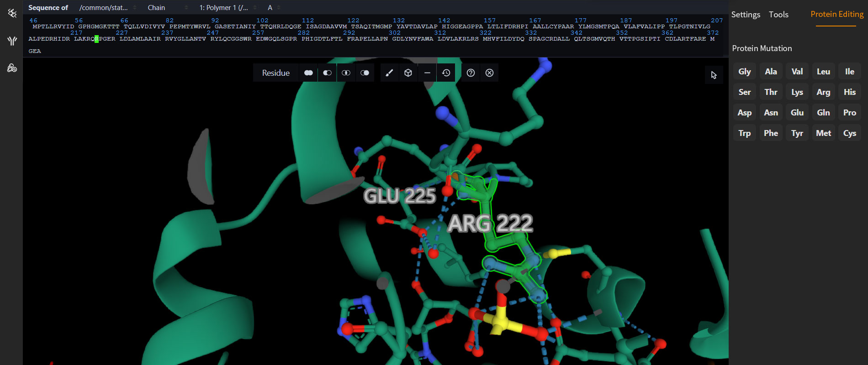Screen dimensions: 868x365
Task: Click the antibody icon in left sidebar
Action: (x=12, y=41)
